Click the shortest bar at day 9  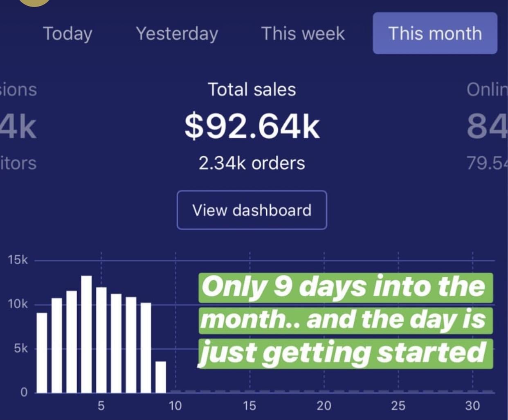pyautogui.click(x=161, y=376)
